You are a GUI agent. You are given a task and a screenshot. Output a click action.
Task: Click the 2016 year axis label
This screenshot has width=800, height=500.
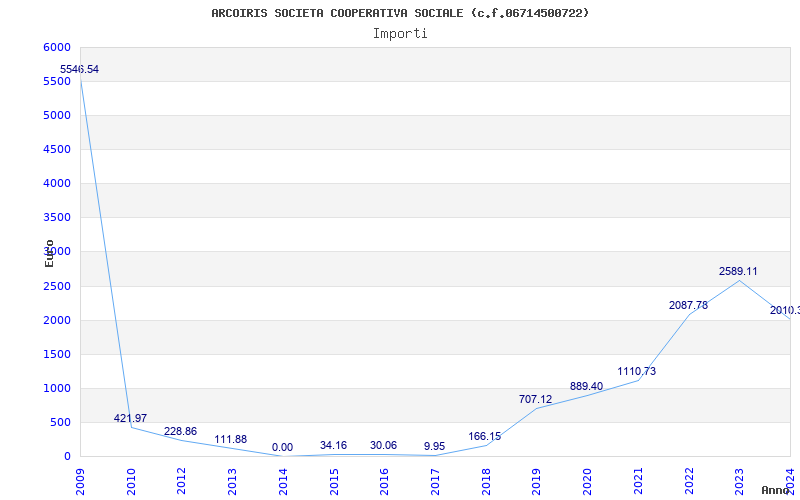[x=385, y=482]
